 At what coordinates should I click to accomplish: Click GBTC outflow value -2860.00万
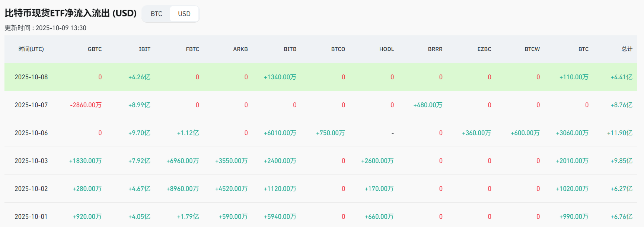(86, 105)
